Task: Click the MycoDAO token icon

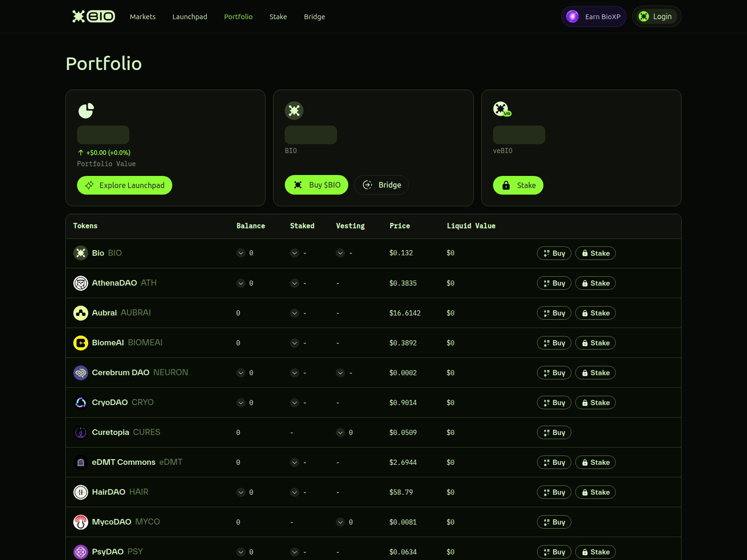Action: click(x=81, y=522)
